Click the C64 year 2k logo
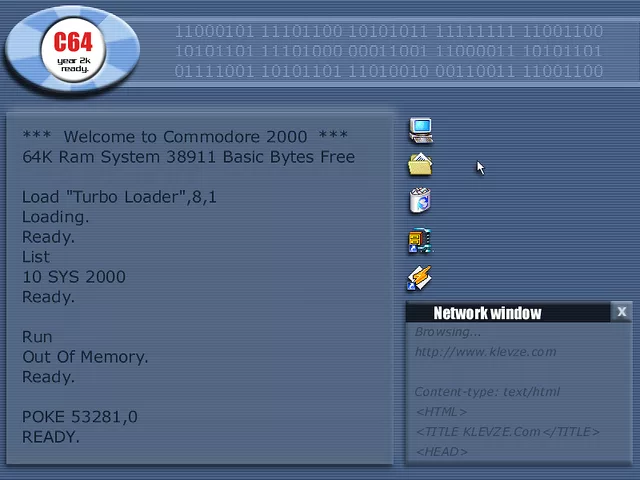 point(73,50)
